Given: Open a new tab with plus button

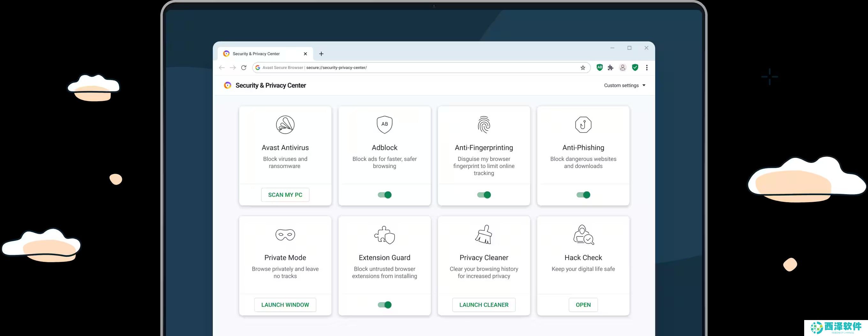Looking at the screenshot, I should tap(321, 54).
